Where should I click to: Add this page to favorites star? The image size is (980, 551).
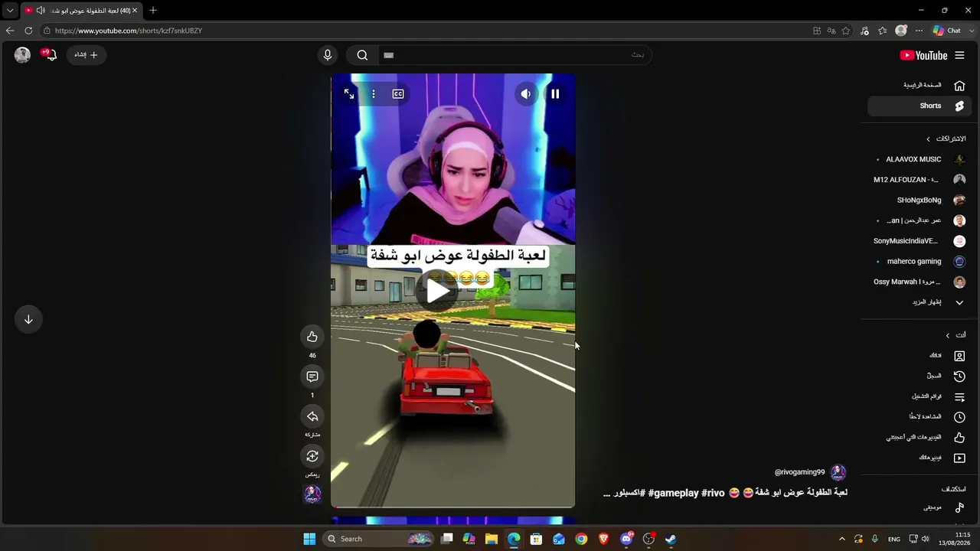(x=846, y=31)
